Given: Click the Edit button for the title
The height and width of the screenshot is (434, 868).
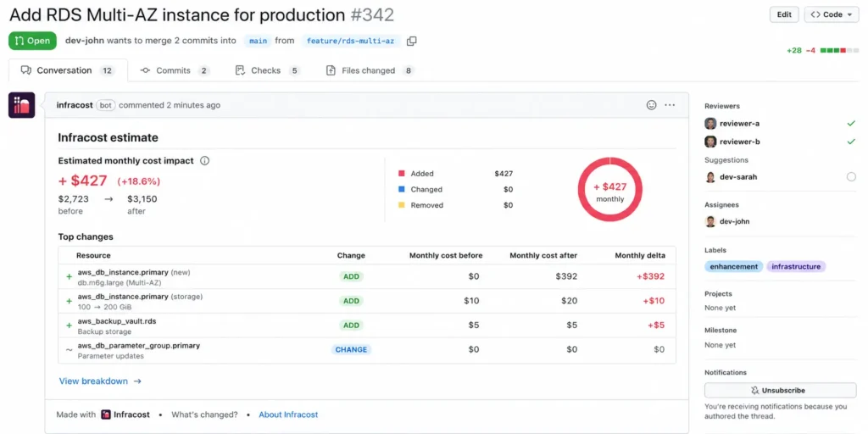Looking at the screenshot, I should (x=784, y=15).
